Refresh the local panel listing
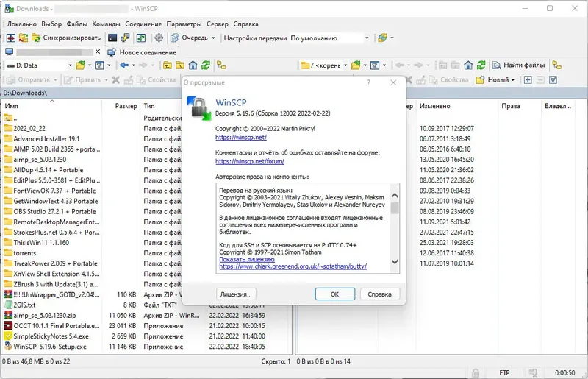 pyautogui.click(x=206, y=65)
